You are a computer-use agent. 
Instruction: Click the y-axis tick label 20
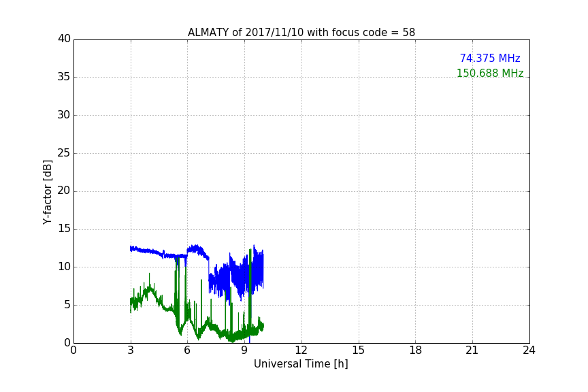coord(64,191)
